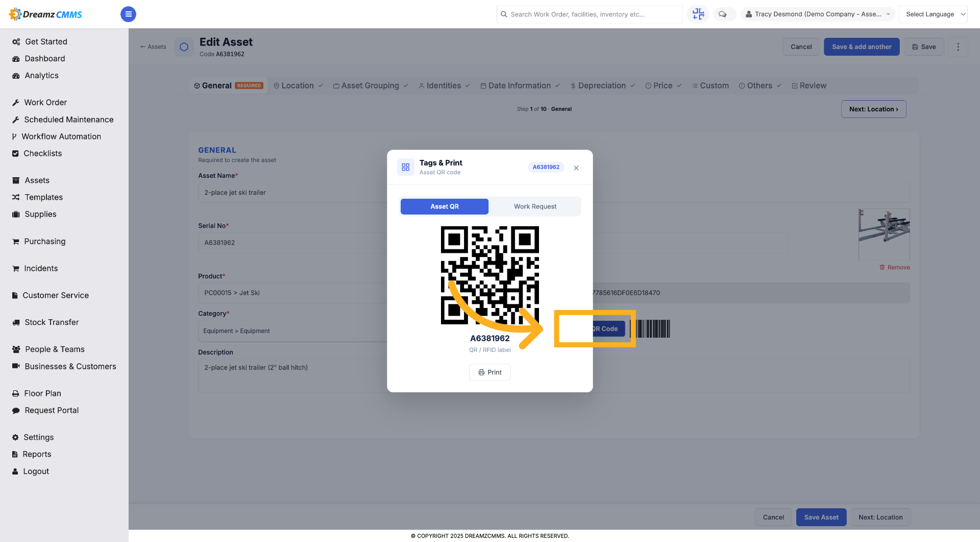Click the Get Started sidebar icon
Viewport: 980px width, 542px height.
16,42
